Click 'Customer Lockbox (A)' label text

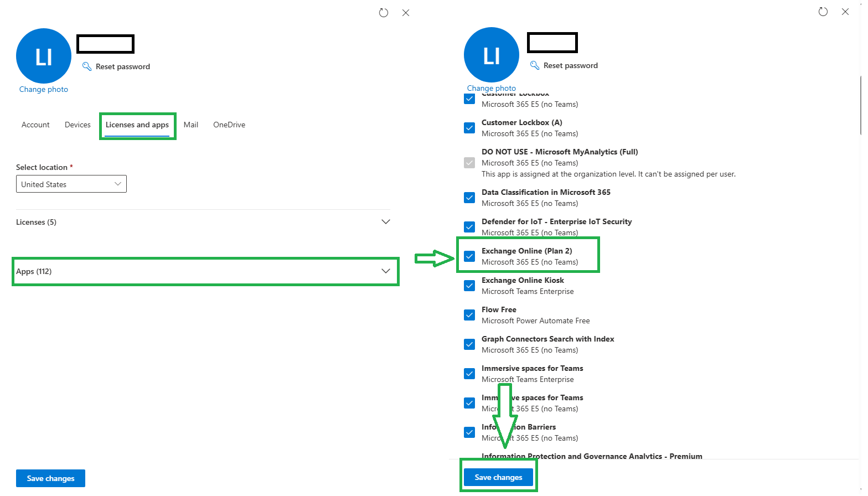522,122
